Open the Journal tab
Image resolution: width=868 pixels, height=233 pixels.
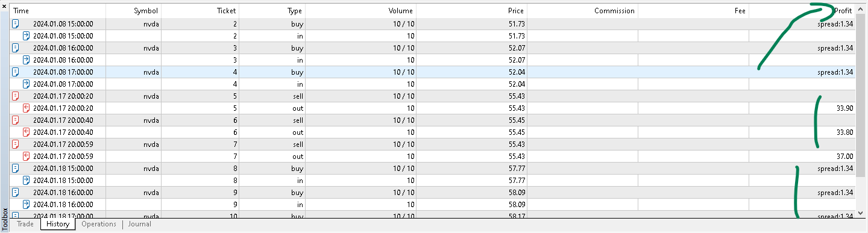(x=139, y=224)
